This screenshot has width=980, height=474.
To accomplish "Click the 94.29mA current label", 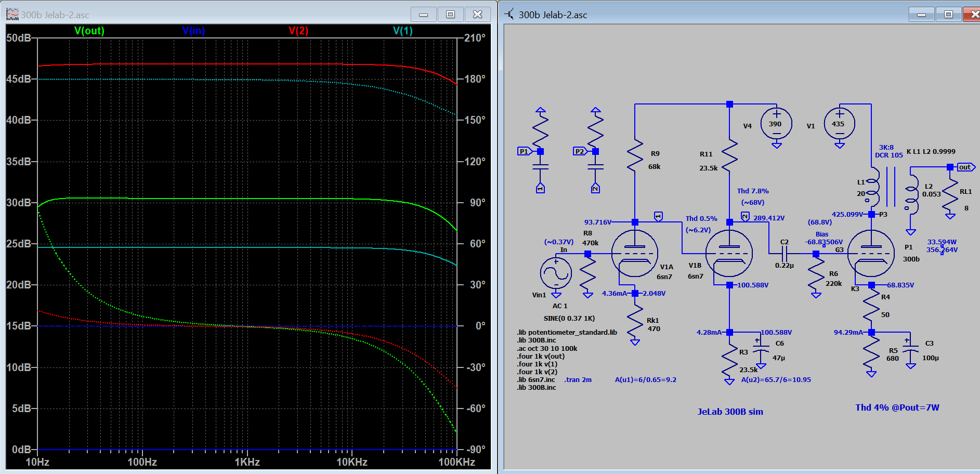I will [848, 332].
